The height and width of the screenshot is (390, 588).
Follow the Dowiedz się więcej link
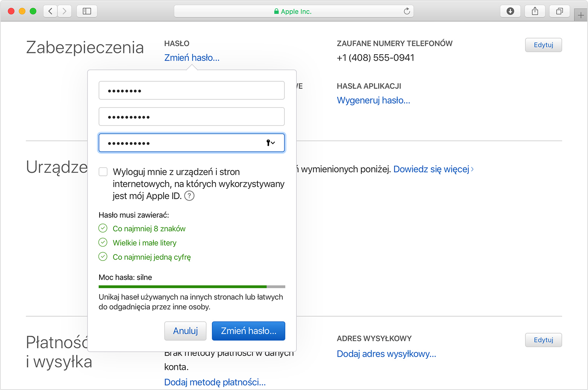pyautogui.click(x=433, y=169)
